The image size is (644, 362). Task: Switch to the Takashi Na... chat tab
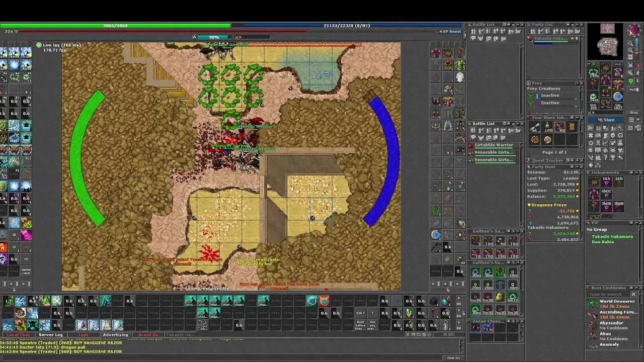pyautogui.click(x=180, y=335)
